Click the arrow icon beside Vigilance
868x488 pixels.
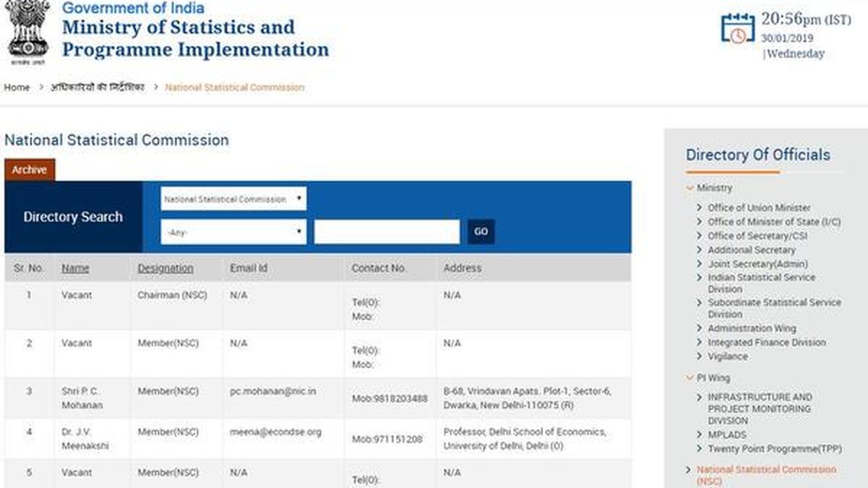699,356
